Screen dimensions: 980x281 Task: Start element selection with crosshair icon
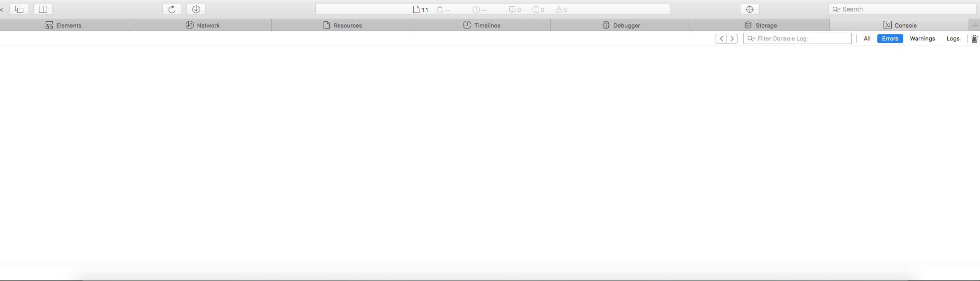click(749, 9)
